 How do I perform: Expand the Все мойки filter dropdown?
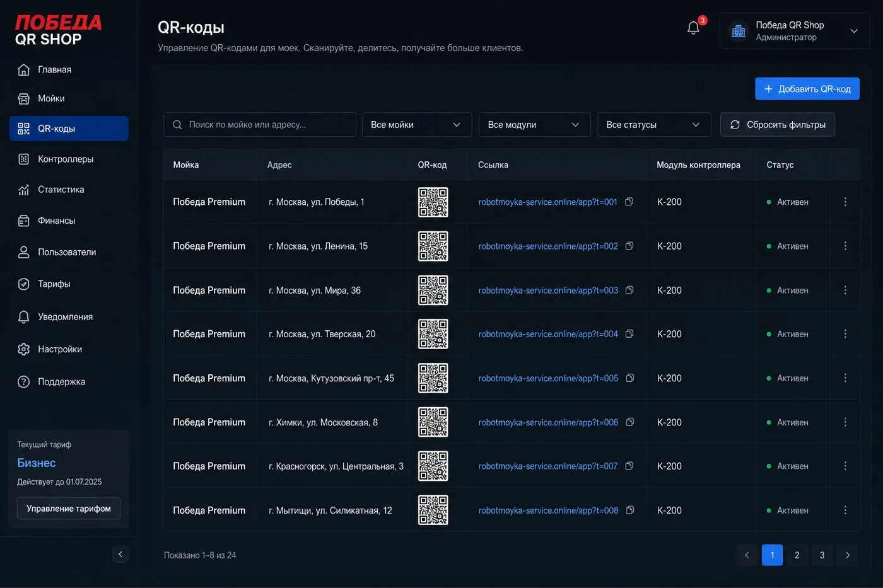tap(417, 125)
